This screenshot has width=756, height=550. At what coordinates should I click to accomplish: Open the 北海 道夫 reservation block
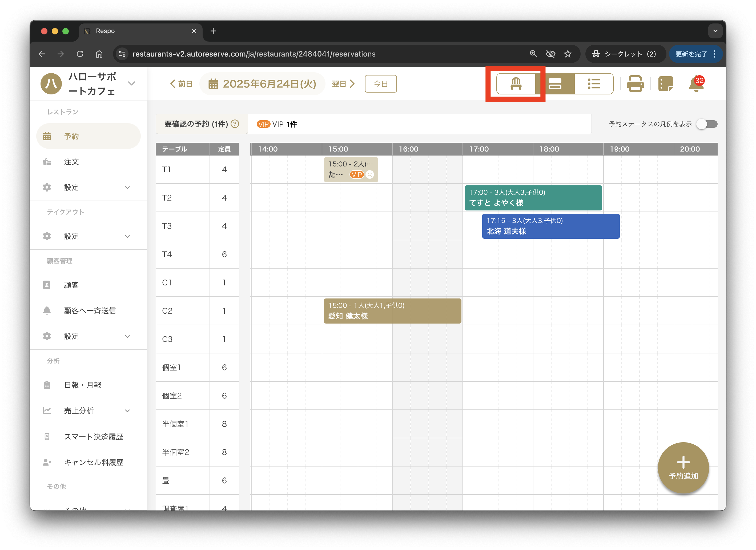pyautogui.click(x=550, y=226)
